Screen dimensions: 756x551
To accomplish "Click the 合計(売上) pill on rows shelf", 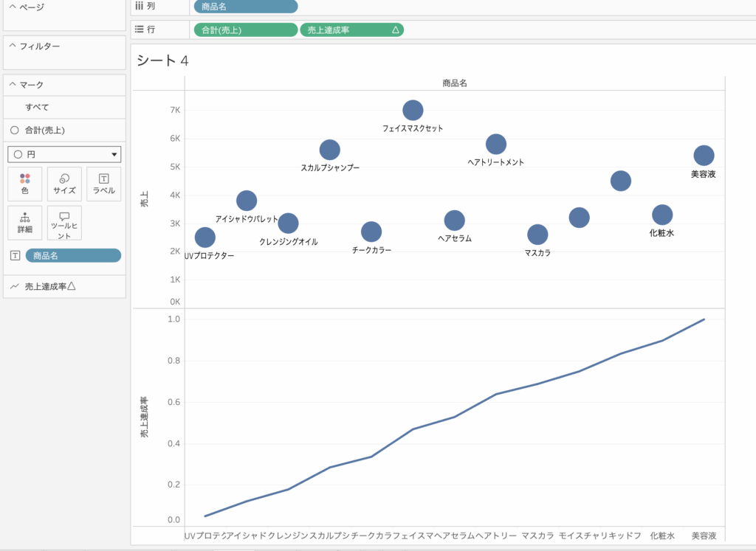I will (x=246, y=30).
